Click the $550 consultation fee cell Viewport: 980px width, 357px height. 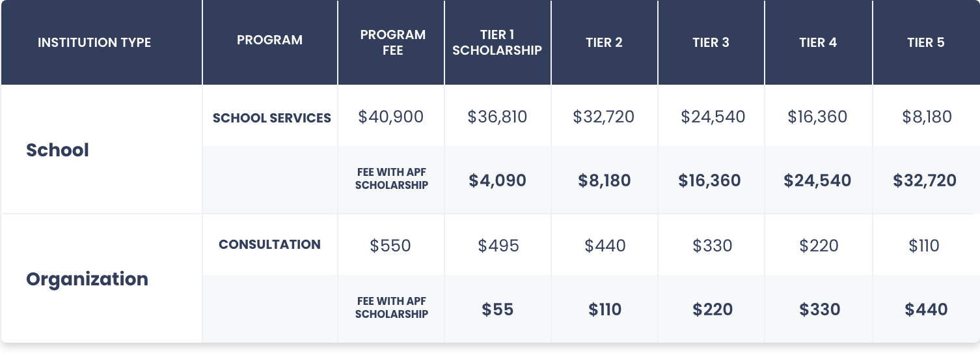(390, 246)
